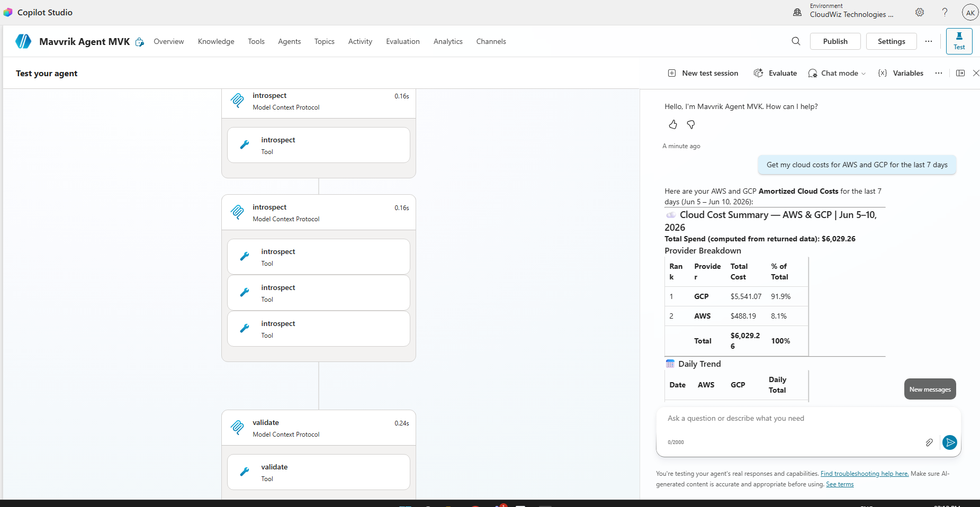
Task: Open the Overview tab
Action: (x=169, y=41)
